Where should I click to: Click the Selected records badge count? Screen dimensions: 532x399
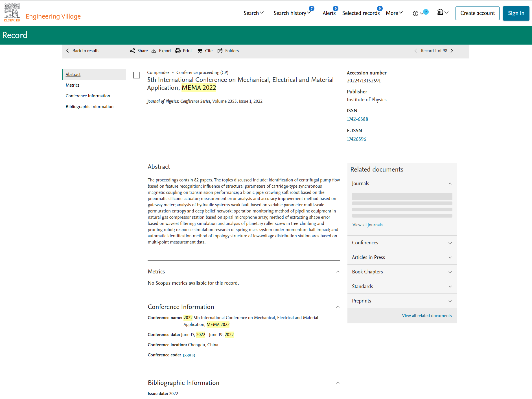pyautogui.click(x=380, y=8)
